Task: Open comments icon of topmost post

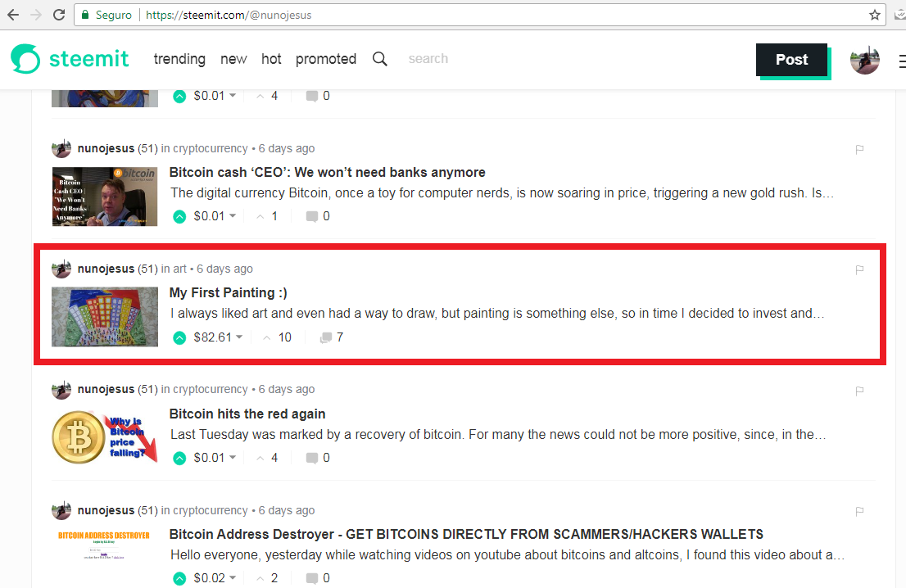Action: click(318, 96)
